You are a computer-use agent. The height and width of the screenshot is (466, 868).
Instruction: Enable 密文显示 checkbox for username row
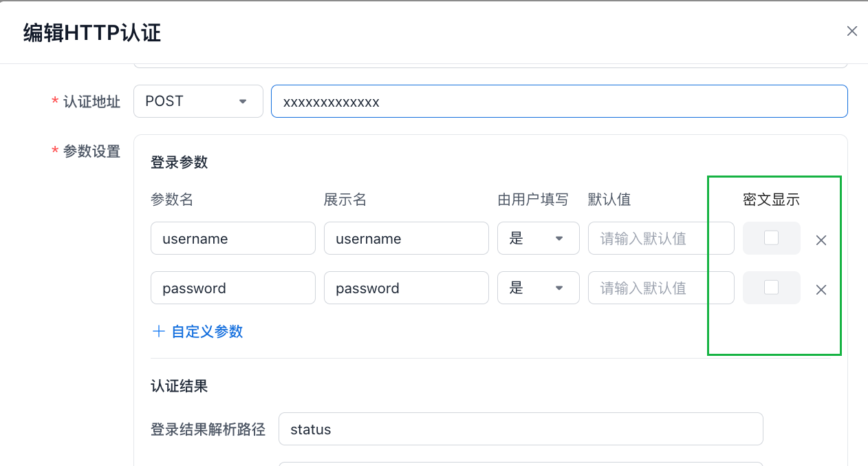click(x=771, y=237)
